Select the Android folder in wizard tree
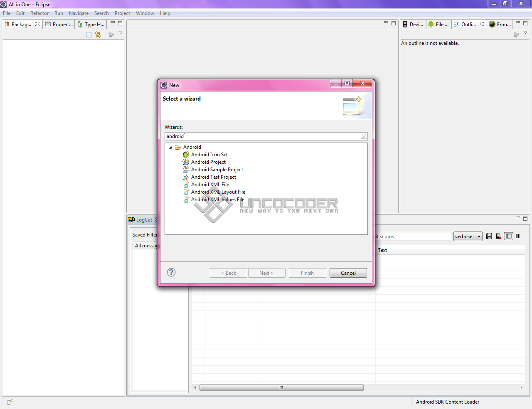 pos(192,147)
